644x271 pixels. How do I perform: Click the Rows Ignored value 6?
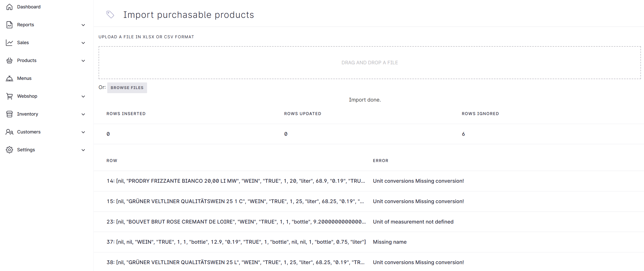point(463,134)
